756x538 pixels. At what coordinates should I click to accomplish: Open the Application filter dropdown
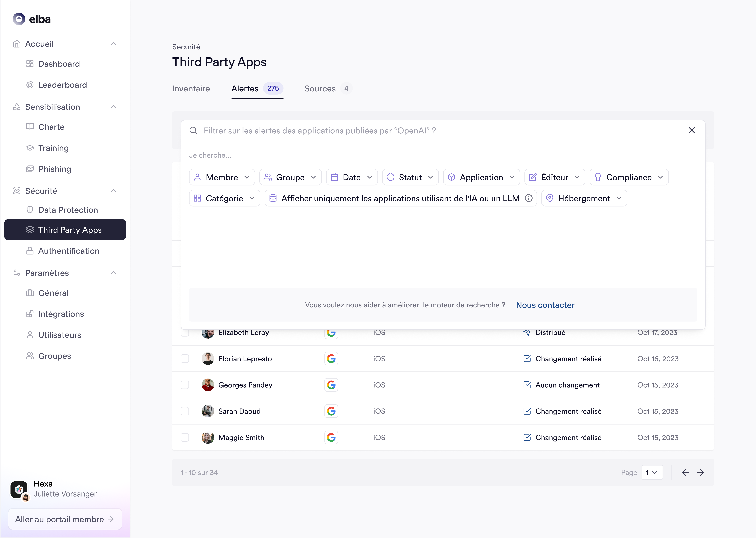click(481, 177)
